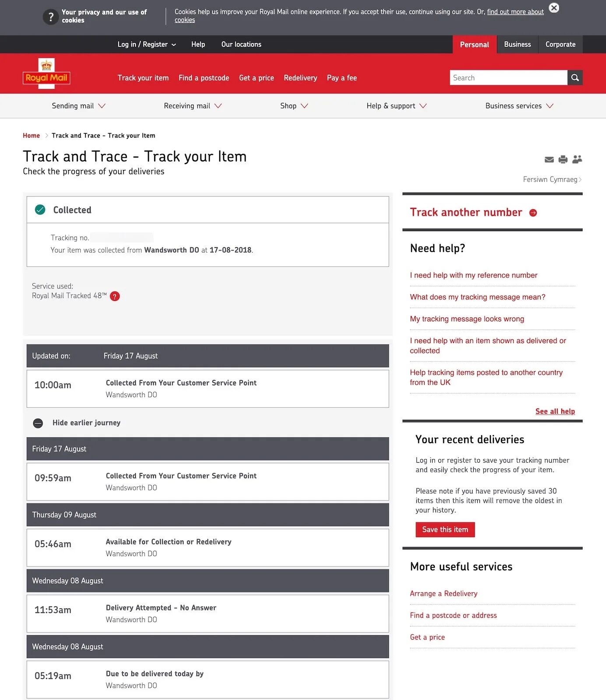Image resolution: width=606 pixels, height=700 pixels.
Task: Open Help tracking items posted to another country
Action: 486,377
